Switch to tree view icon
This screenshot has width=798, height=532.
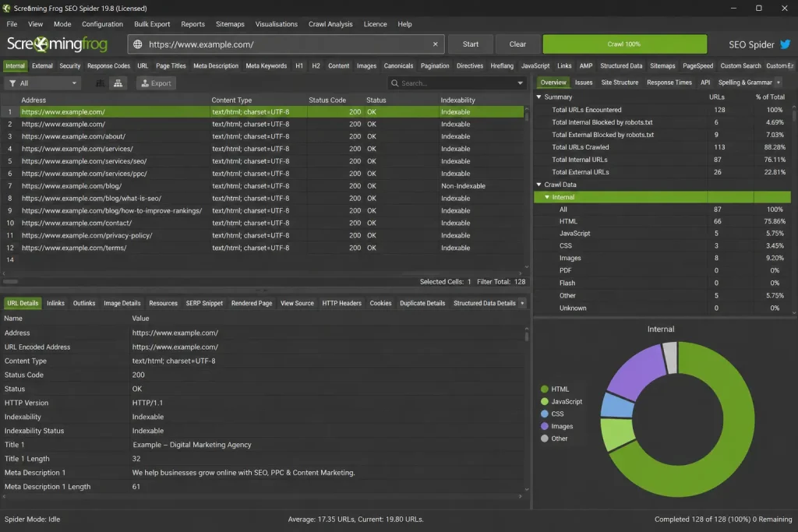(118, 83)
